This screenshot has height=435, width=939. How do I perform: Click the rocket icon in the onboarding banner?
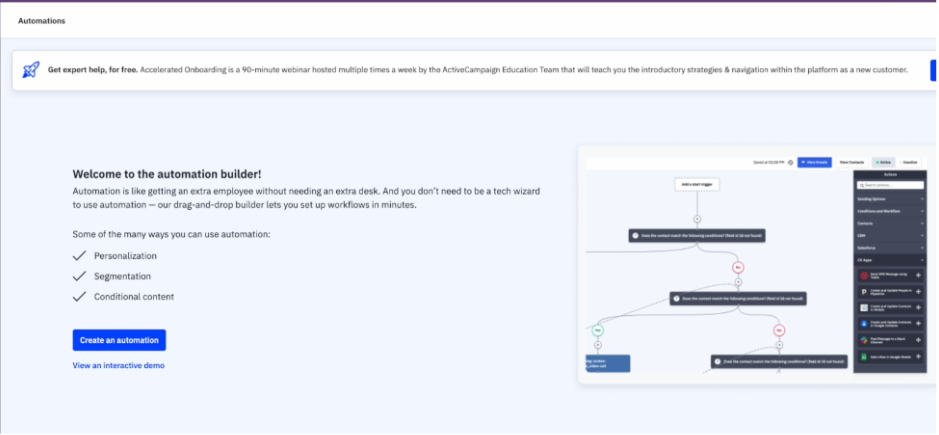point(31,70)
